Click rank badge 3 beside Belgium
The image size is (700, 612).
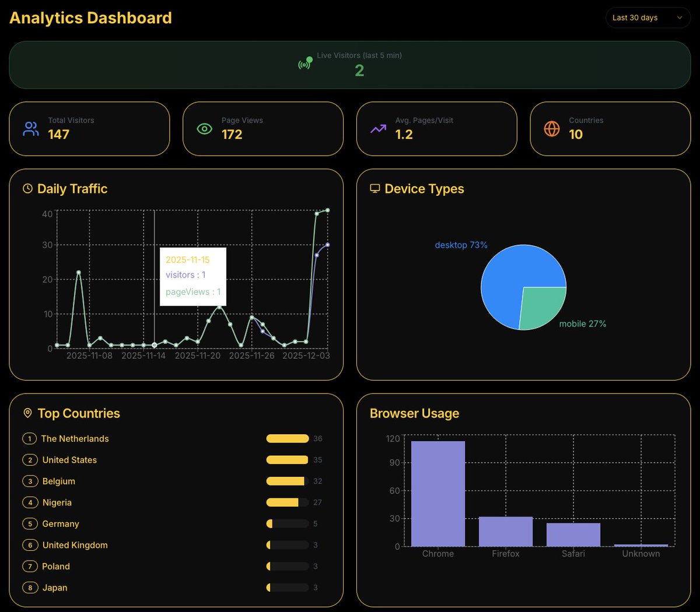[30, 481]
